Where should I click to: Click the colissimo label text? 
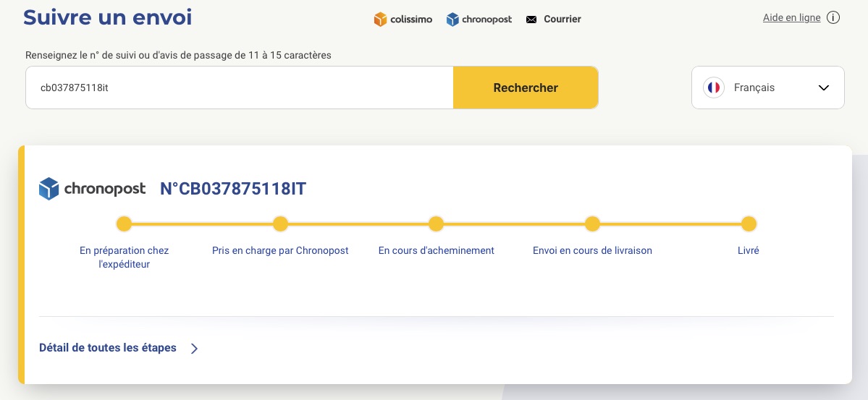[x=410, y=20]
